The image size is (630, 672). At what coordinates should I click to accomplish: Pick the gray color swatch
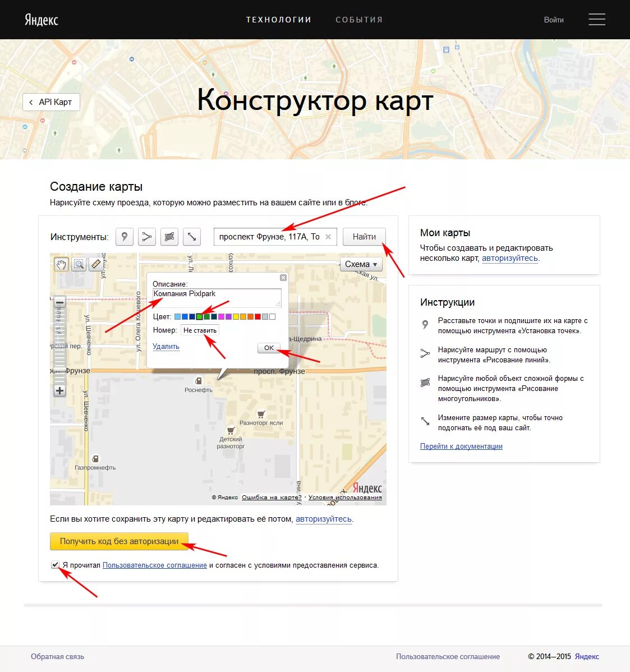pyautogui.click(x=265, y=317)
